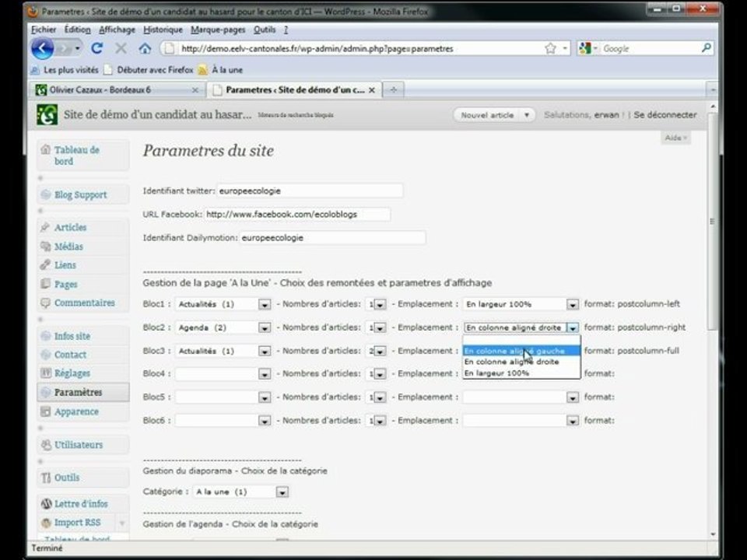
Task: Open 'Débuter avec Firefox' bookmark
Action: [x=149, y=70]
